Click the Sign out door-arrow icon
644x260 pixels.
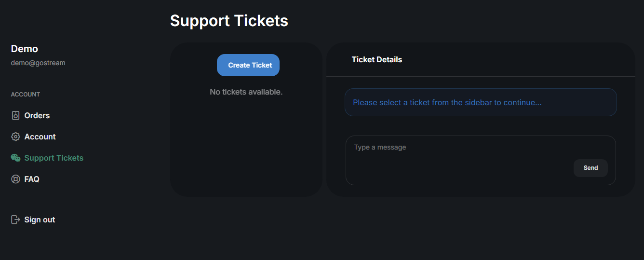[x=15, y=219]
